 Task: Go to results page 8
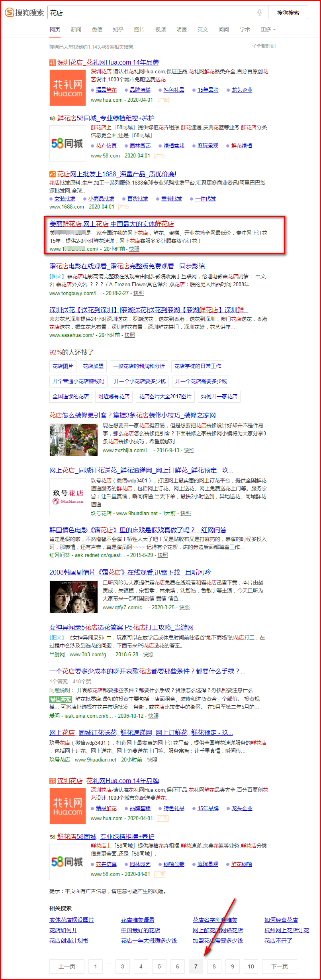214,966
